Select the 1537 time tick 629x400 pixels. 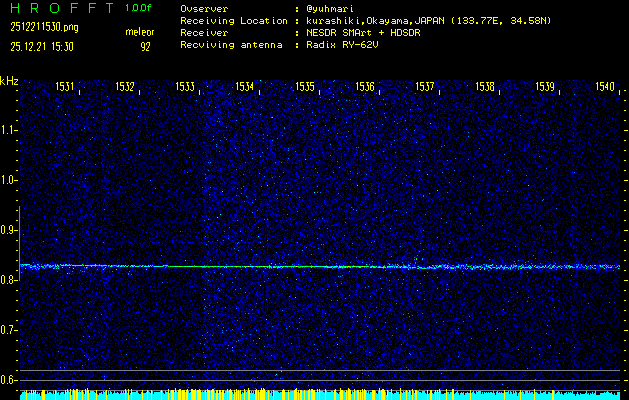[x=425, y=88]
